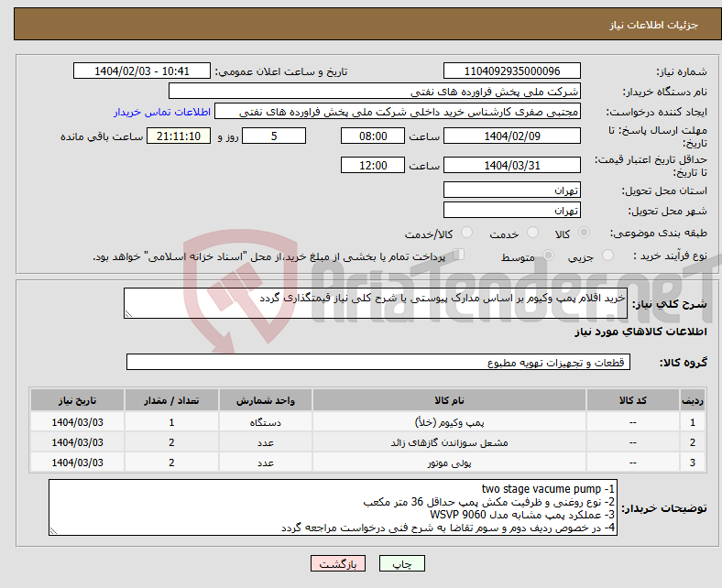Screen dimensions: 722x588
Task: Click the buyer organization name field
Action: 375,92
